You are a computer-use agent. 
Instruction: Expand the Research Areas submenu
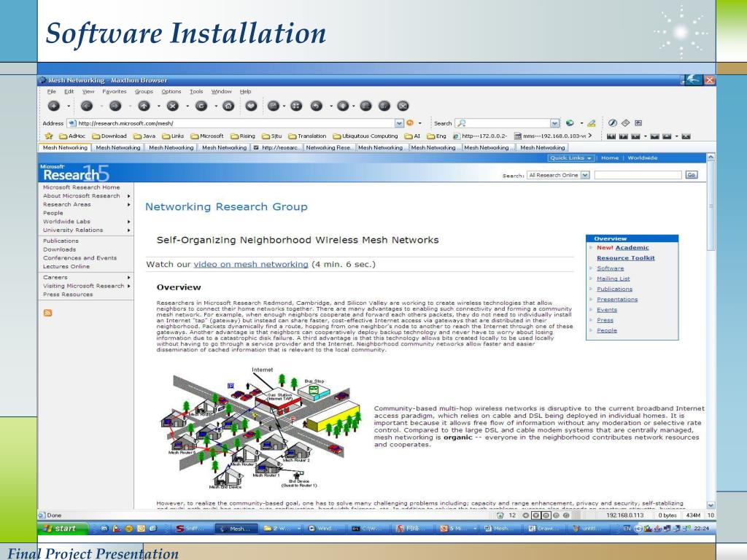click(x=128, y=204)
